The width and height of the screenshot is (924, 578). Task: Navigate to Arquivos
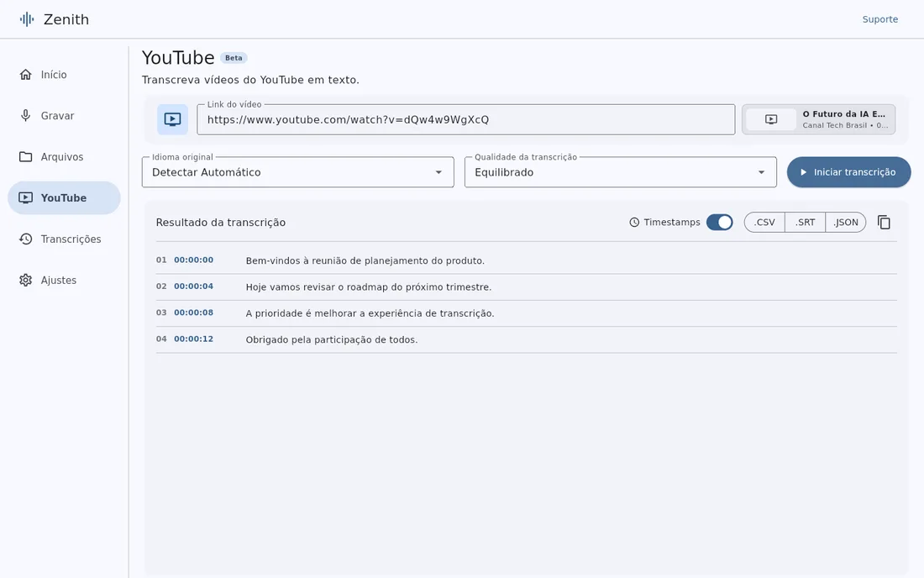64,157
